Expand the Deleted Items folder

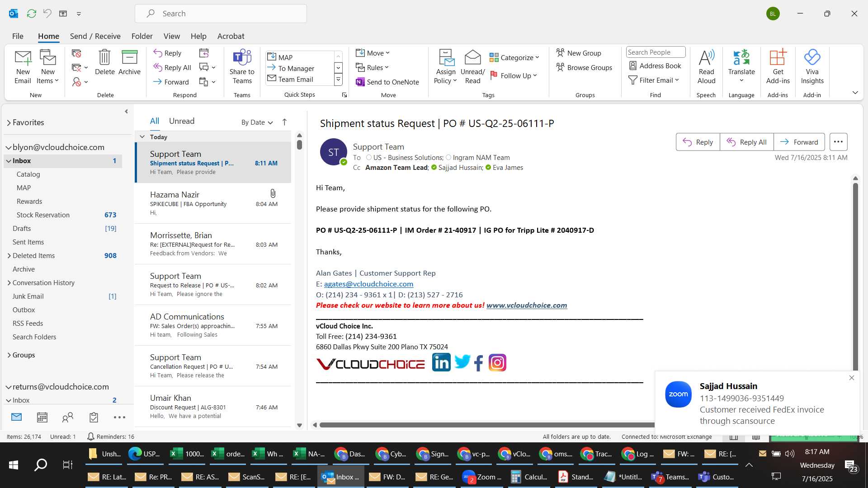click(x=9, y=256)
